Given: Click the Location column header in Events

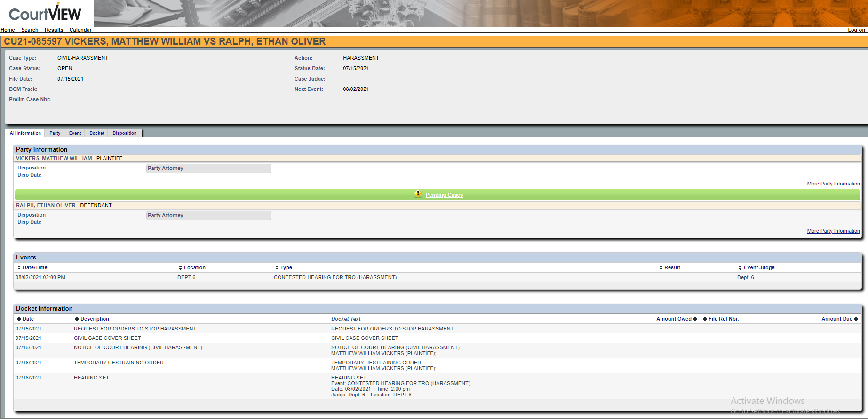Looking at the screenshot, I should pos(195,268).
